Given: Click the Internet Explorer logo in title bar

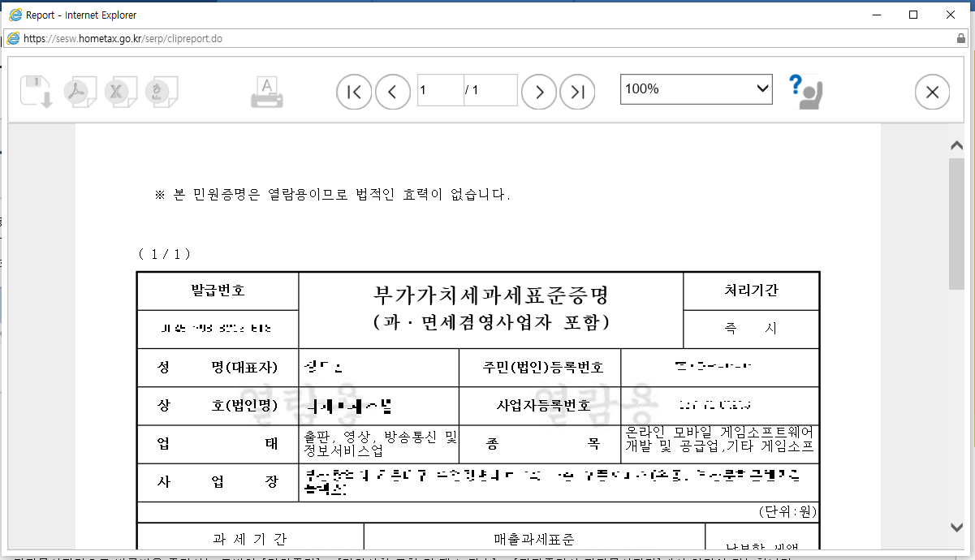Looking at the screenshot, I should coord(15,15).
